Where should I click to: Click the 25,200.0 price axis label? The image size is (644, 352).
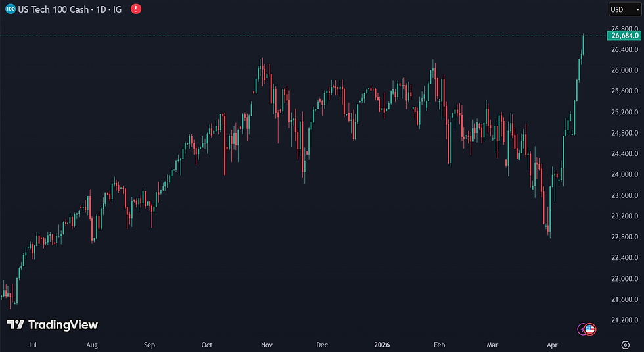625,112
